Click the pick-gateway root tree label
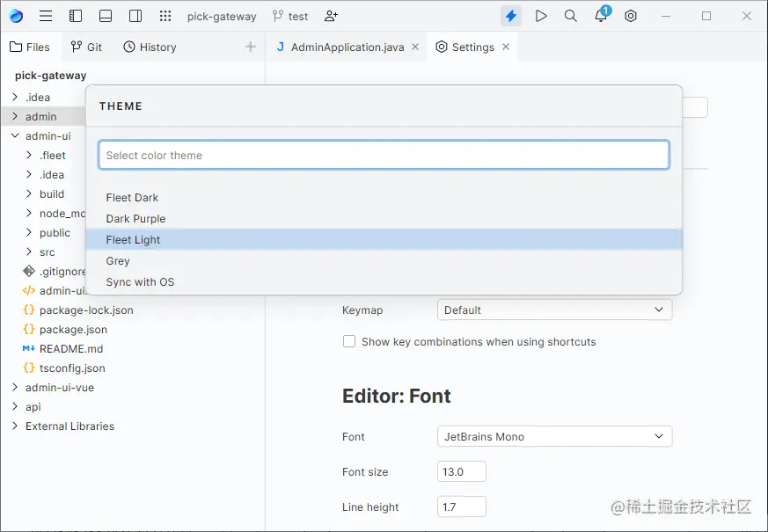 50,76
